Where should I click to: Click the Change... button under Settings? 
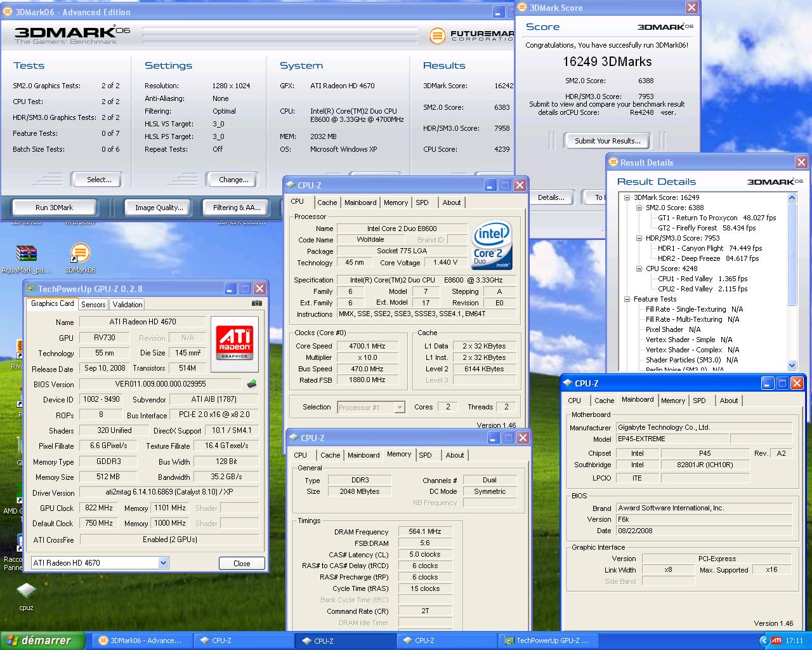[233, 180]
